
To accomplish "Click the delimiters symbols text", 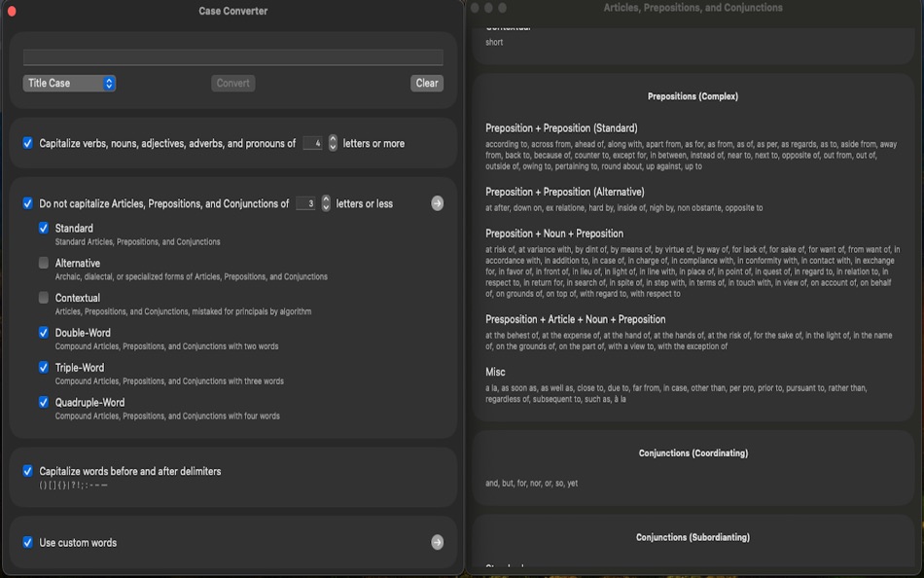I will [x=73, y=485].
